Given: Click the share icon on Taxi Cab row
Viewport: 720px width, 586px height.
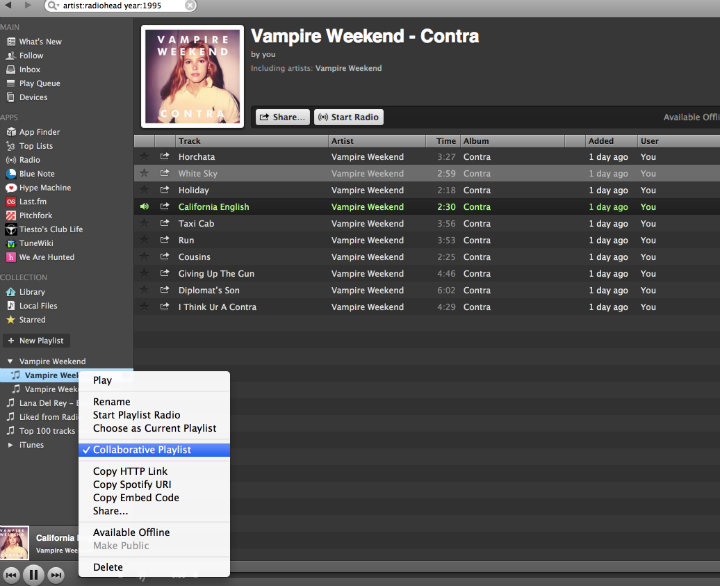Looking at the screenshot, I should point(164,223).
